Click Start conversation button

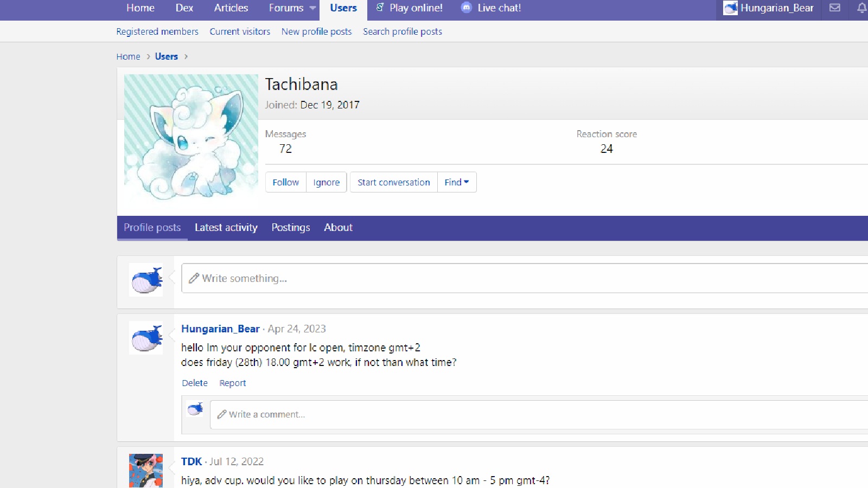pos(394,182)
